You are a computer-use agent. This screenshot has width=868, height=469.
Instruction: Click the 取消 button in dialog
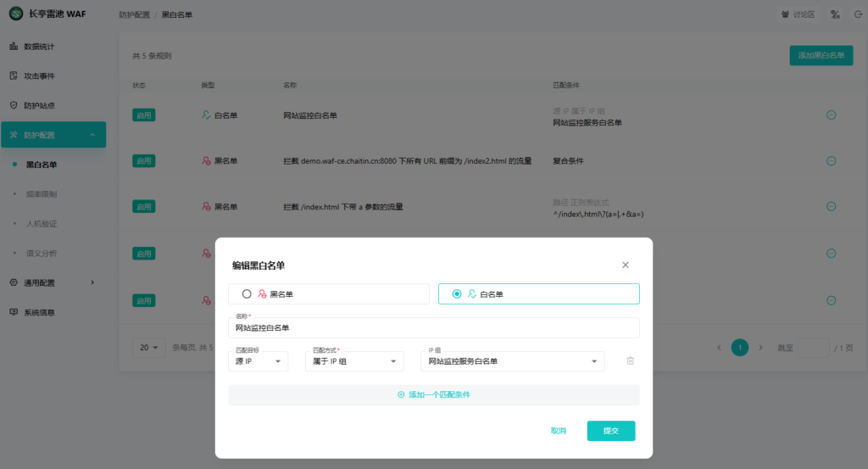(558, 431)
